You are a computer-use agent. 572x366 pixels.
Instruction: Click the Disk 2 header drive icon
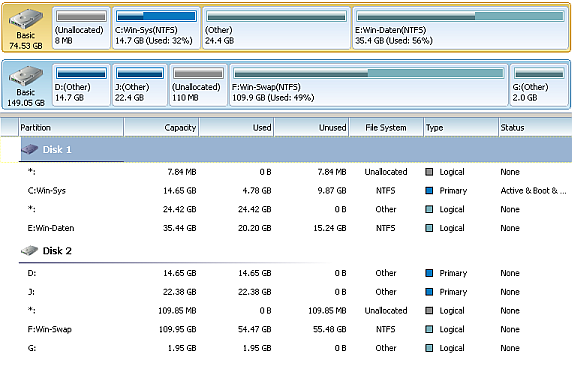click(x=30, y=251)
